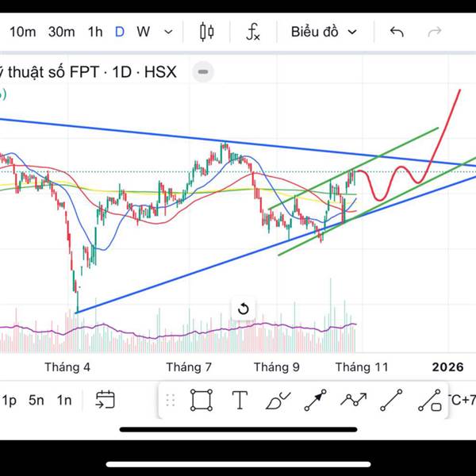The height and width of the screenshot is (476, 476).
Task: Expand the timeframe list chevron
Action: (x=168, y=32)
